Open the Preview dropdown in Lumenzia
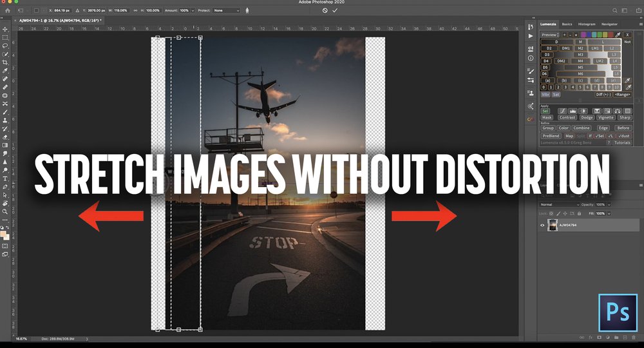Image resolution: width=644 pixels, height=348 pixels. [550, 35]
